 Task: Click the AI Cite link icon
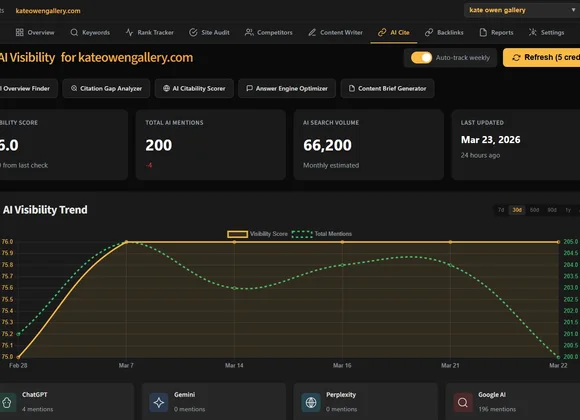coord(382,33)
